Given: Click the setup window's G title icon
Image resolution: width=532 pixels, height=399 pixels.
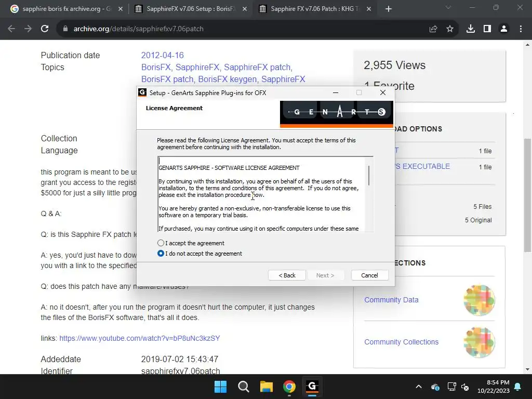Looking at the screenshot, I should coord(142,92).
